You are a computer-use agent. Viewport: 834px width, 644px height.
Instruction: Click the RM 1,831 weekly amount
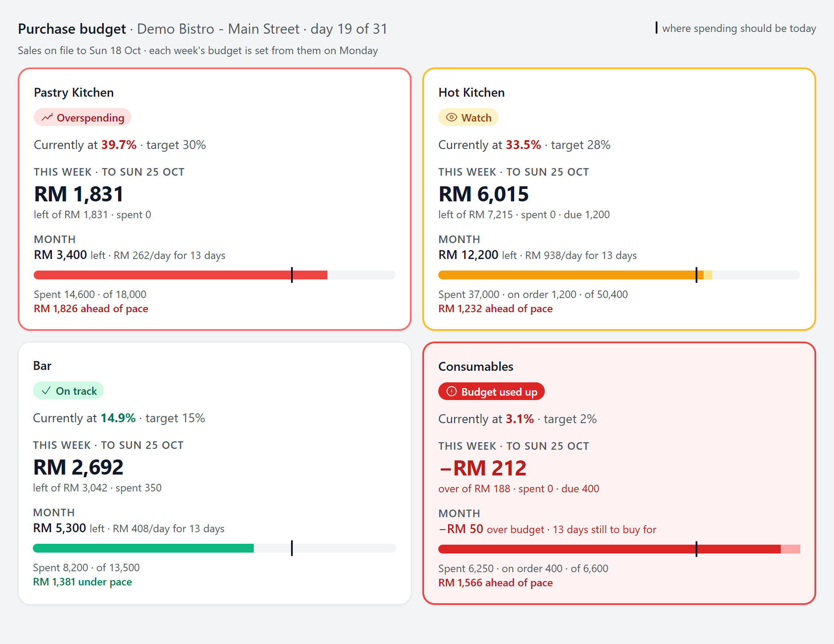coord(79,194)
